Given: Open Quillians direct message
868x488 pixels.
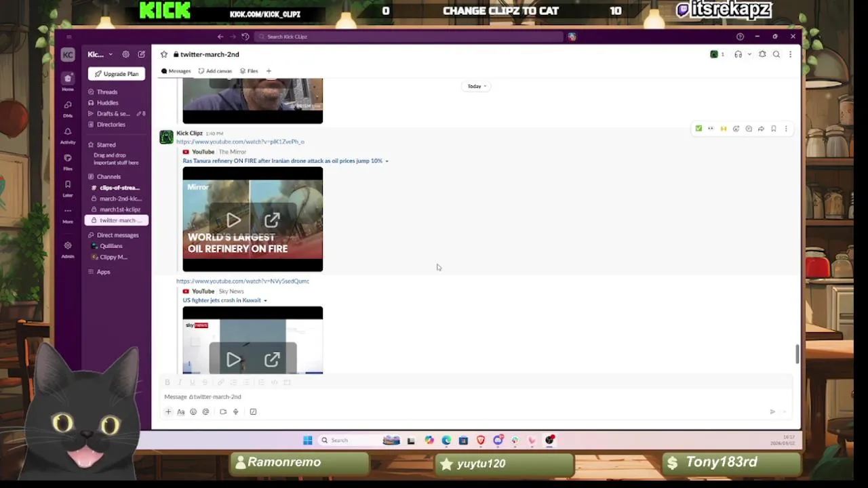Looking at the screenshot, I should [111, 246].
